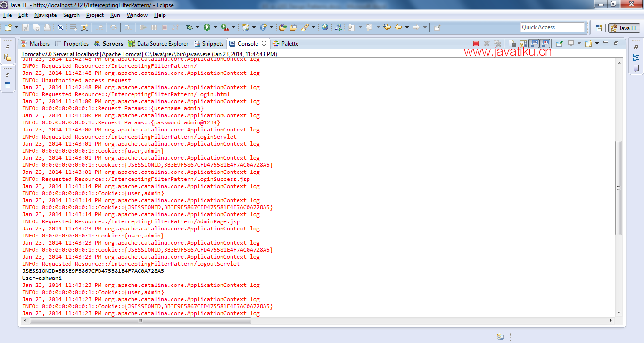Maximize the Console view panel
Image resolution: width=644 pixels, height=343 pixels.
click(x=616, y=42)
